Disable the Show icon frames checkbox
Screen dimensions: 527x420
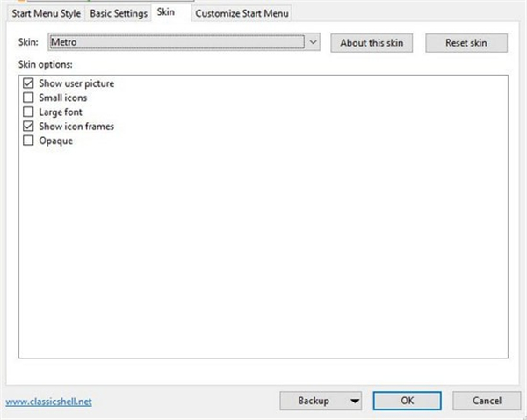pos(28,126)
